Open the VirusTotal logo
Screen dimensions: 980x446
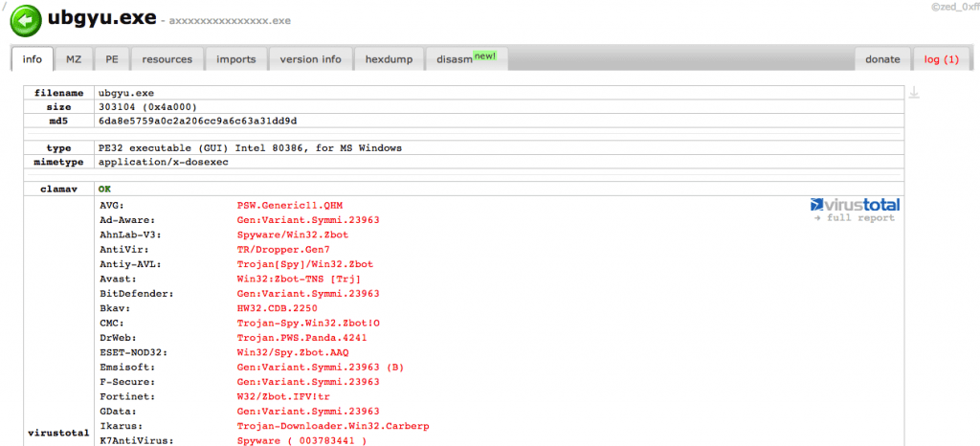point(855,204)
